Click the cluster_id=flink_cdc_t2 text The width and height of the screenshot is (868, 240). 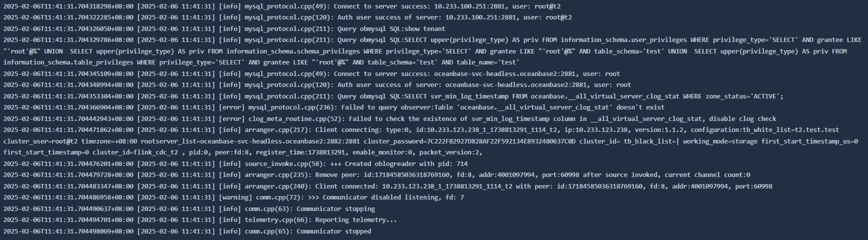(135, 152)
